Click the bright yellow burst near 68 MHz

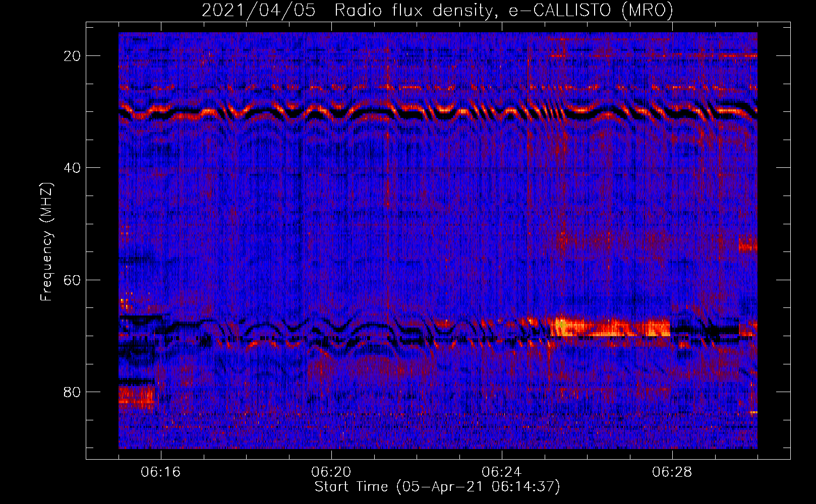(610, 327)
